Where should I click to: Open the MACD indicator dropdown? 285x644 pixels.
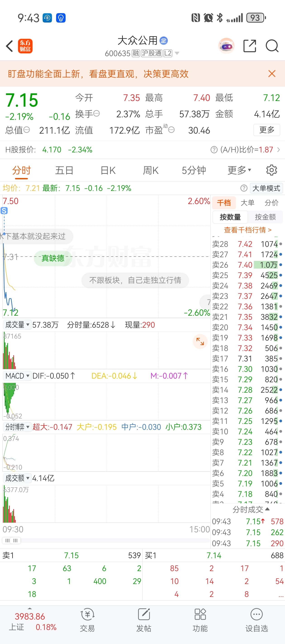pyautogui.click(x=17, y=376)
